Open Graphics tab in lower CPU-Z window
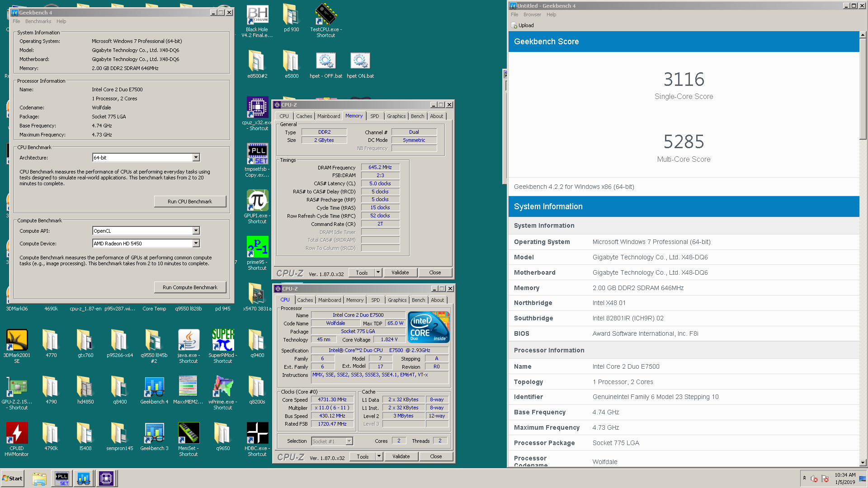 click(397, 300)
